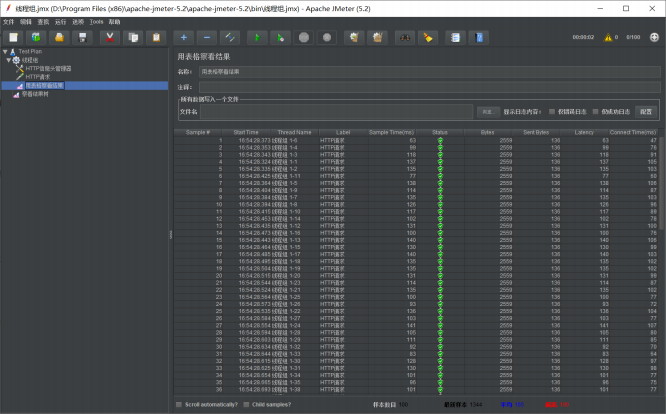The width and height of the screenshot is (666, 414).
Task: Click the Save toolbar icon
Action: (83, 37)
